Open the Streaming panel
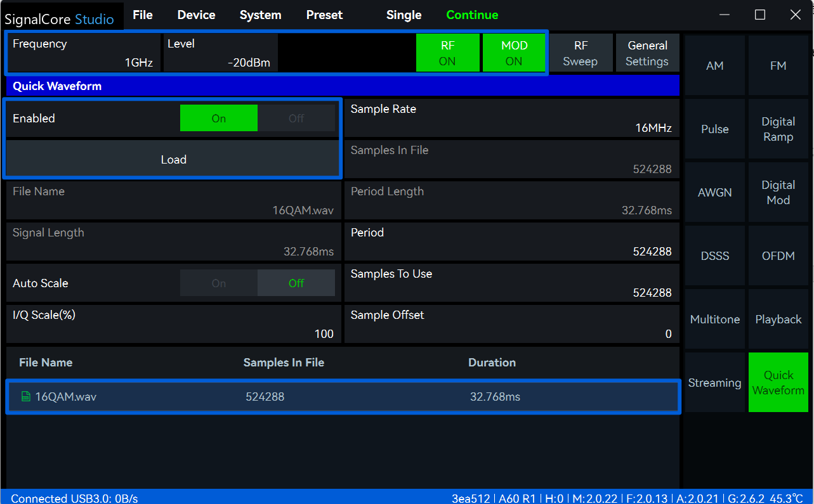Screen dimensions: 814x504 [714, 382]
